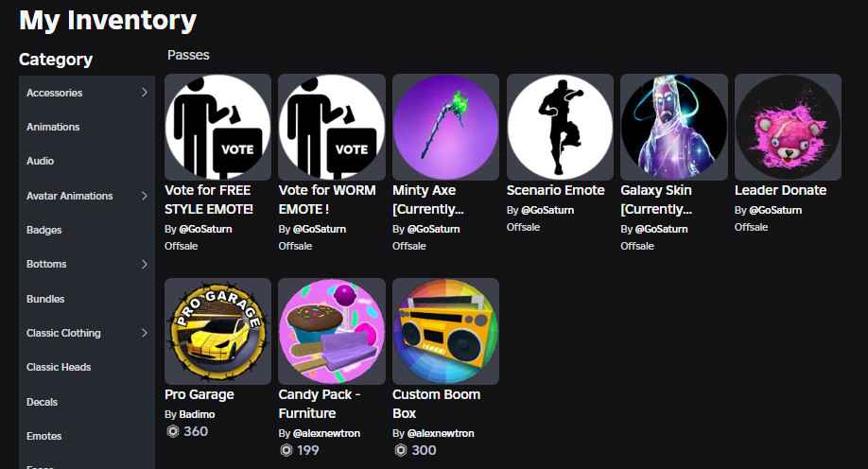The image size is (868, 469).
Task: Click the Custom Boom Box icon
Action: [x=445, y=331]
